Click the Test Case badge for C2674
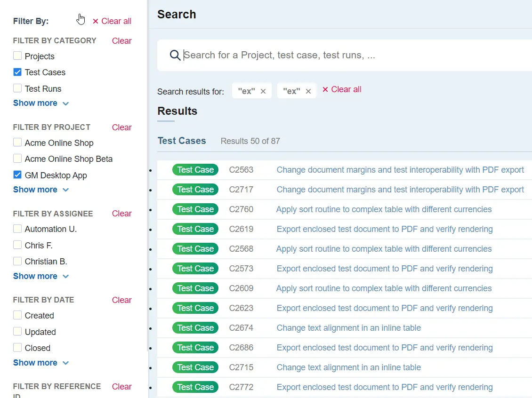The width and height of the screenshot is (532, 398). click(x=195, y=328)
